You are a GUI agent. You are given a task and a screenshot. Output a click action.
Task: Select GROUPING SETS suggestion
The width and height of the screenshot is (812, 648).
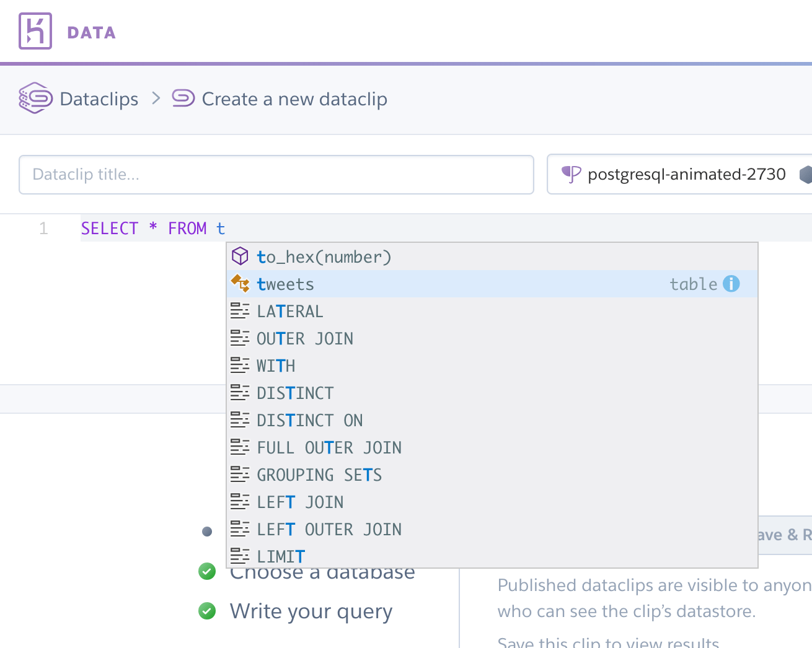point(492,475)
